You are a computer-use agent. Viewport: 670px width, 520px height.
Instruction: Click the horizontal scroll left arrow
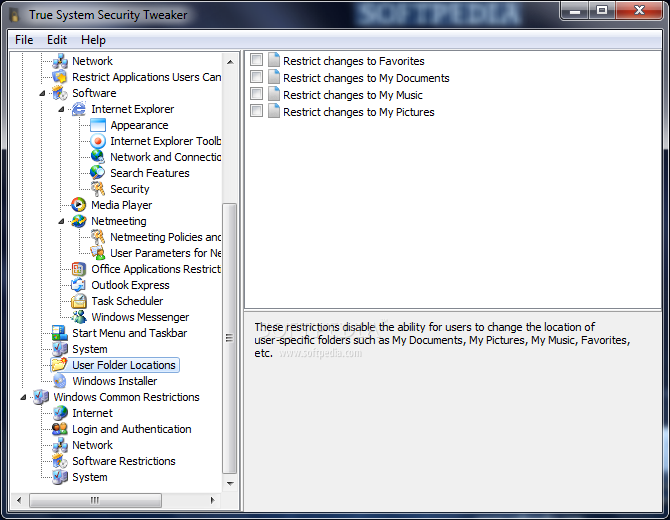click(19, 500)
